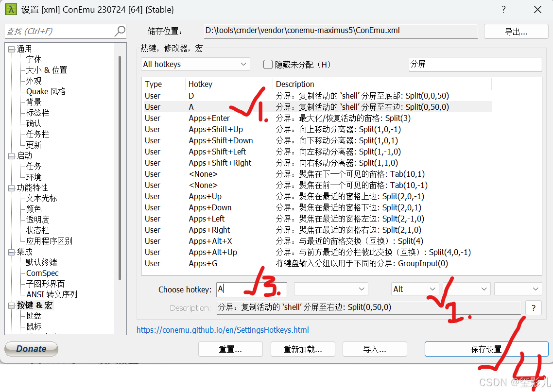Collapse the 按键 & 宏 tree node
This screenshot has width=553, height=392.
point(11,305)
